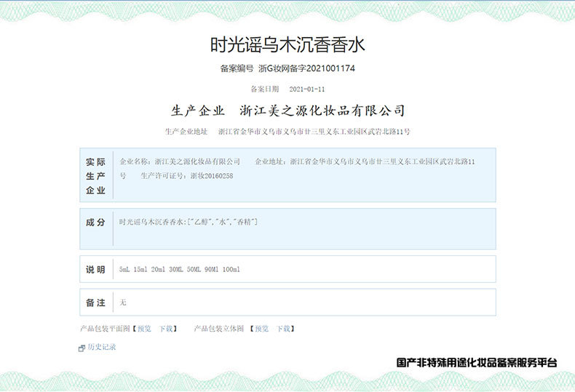The image size is (575, 392).
Task: Click production license number 浙妆20160258
Action: (212, 176)
